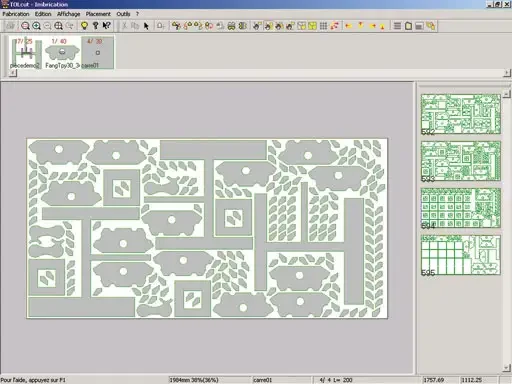Click the red zoom out magnifier icon

pos(25,26)
